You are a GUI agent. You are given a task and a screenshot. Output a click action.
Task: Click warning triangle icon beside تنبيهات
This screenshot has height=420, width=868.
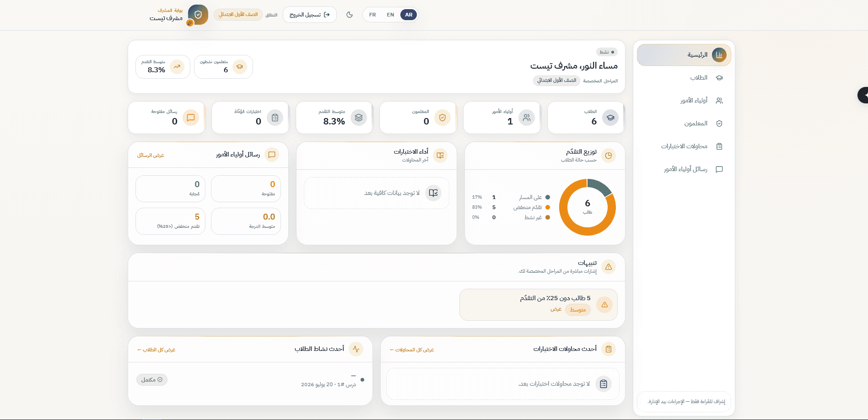[609, 267]
